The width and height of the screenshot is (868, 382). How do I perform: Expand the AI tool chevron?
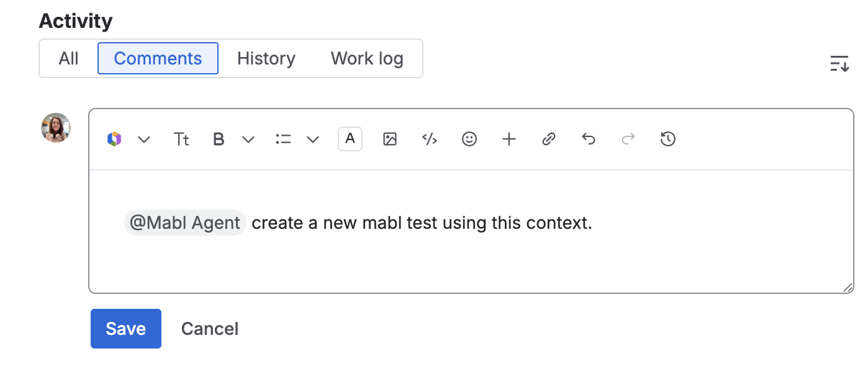tap(143, 139)
